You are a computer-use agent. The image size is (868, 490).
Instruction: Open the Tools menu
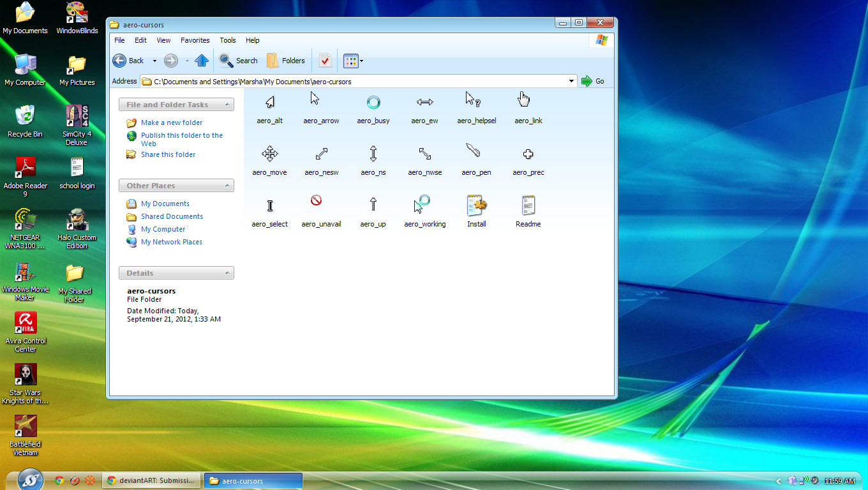(x=227, y=40)
